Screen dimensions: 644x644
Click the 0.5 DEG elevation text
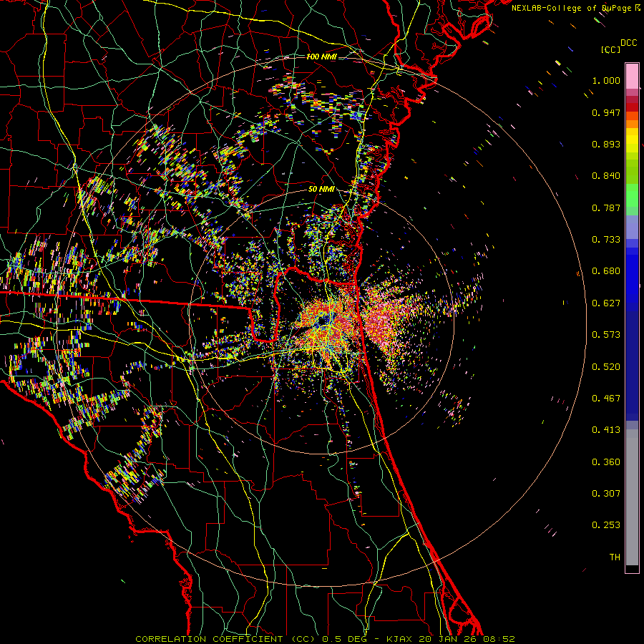point(345,639)
